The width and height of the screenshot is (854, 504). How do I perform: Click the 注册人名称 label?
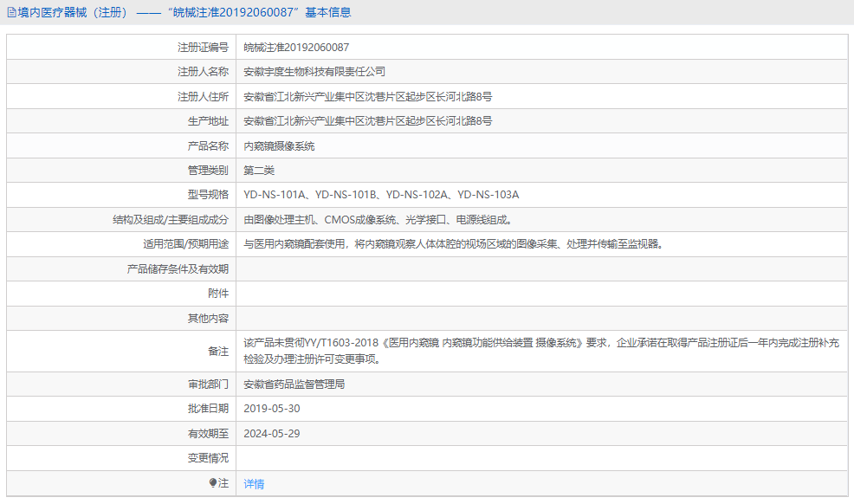tap(204, 72)
